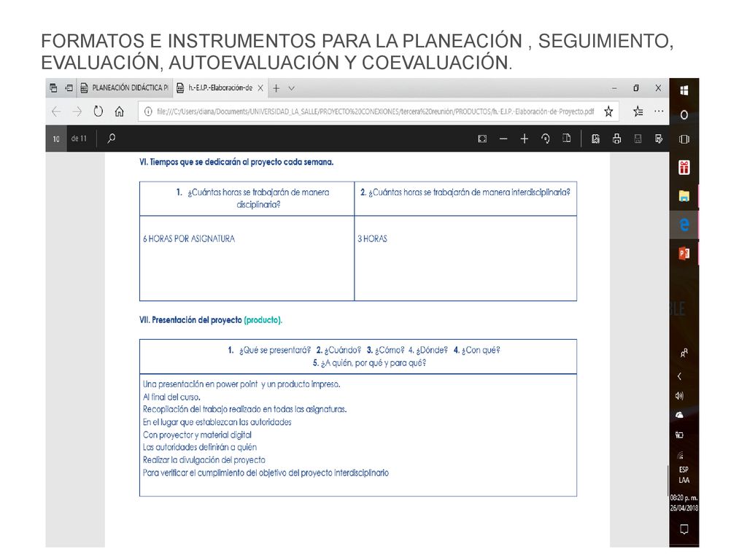Search within the PDF document

(x=112, y=139)
